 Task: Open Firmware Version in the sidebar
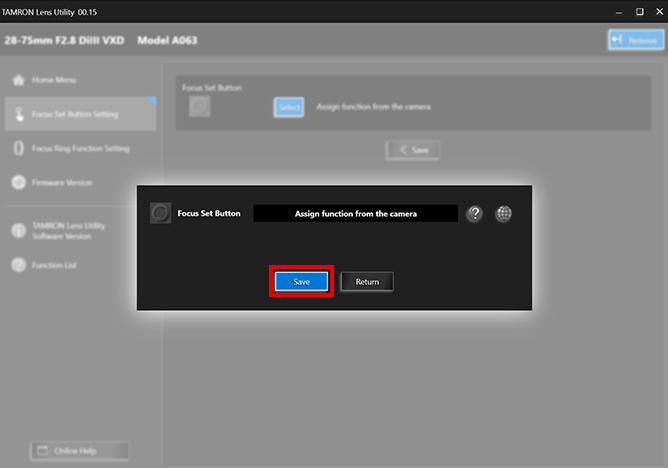(x=80, y=182)
